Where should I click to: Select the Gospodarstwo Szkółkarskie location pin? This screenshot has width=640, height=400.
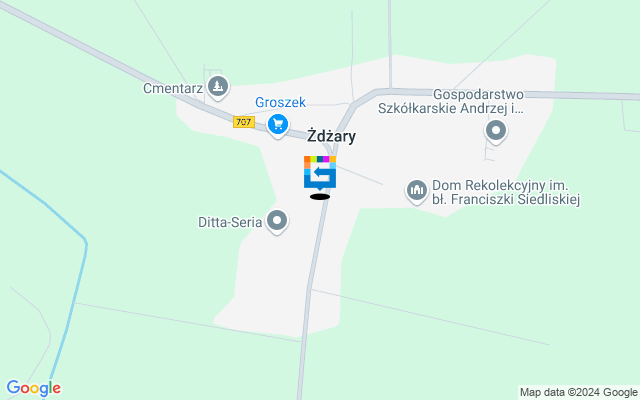point(496,131)
